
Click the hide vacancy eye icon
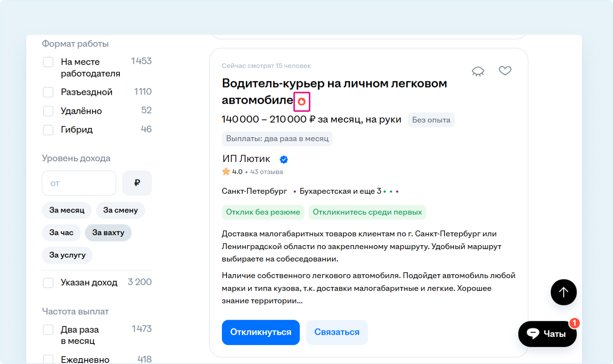click(478, 71)
